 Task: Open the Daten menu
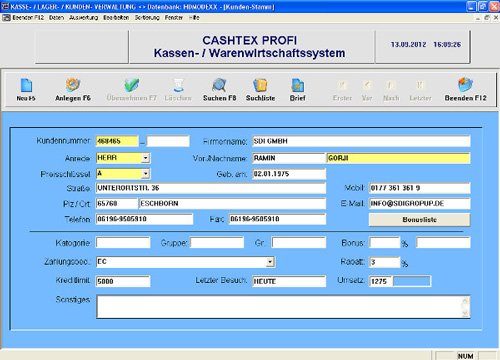click(56, 18)
